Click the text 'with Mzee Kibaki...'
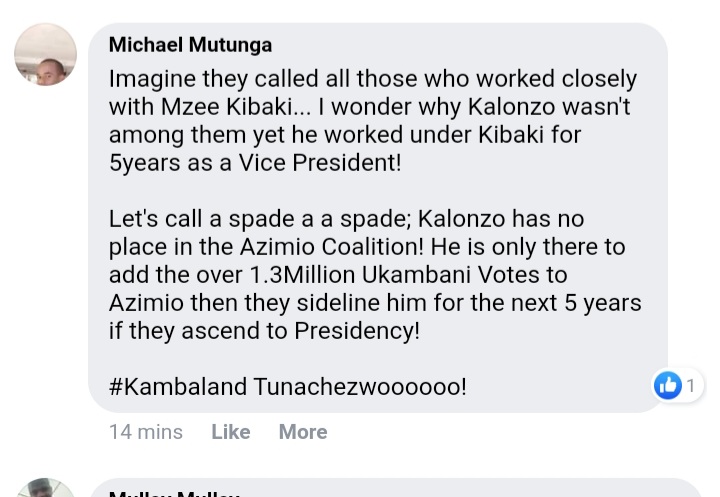Screen dimensions: 720x497 click(x=209, y=106)
